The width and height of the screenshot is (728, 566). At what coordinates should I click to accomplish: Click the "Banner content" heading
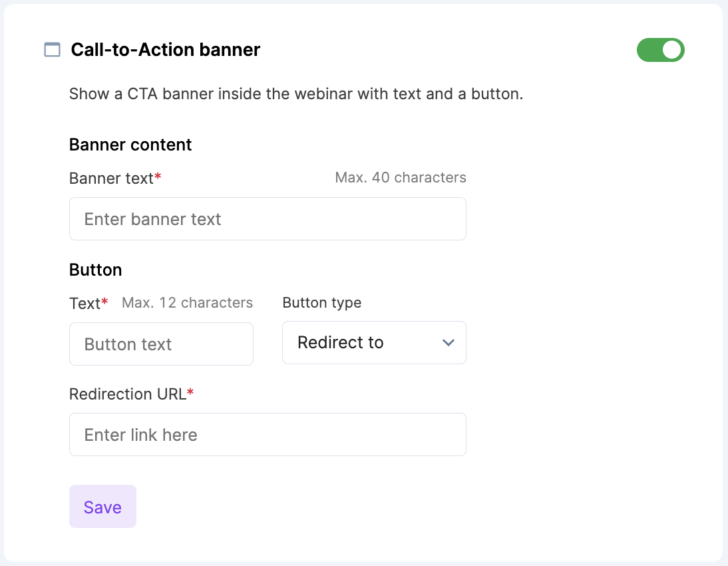point(130,144)
